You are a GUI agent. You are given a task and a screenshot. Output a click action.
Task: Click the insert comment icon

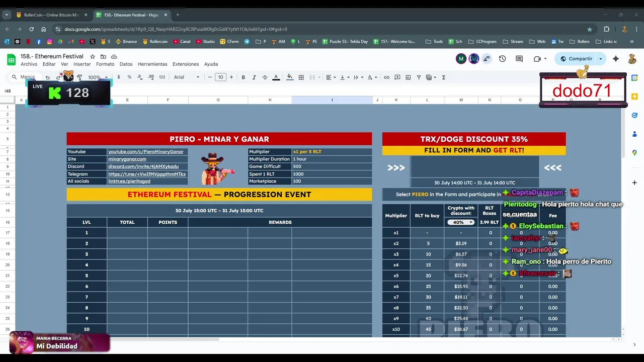(397, 77)
